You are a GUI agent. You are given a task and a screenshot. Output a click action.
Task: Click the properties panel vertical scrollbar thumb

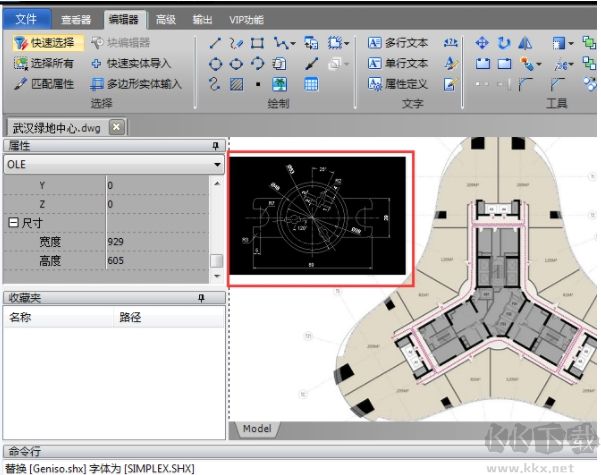216,261
